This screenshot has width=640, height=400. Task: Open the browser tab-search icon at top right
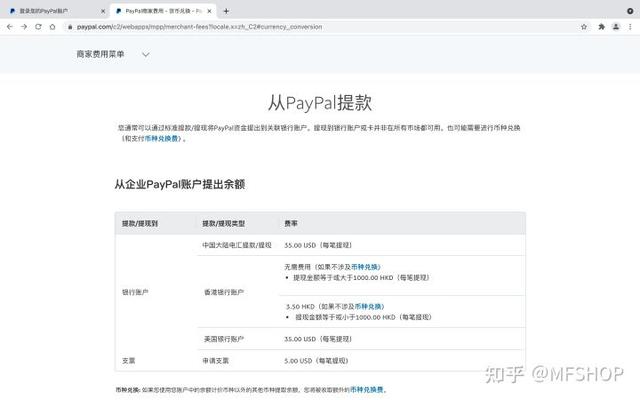click(x=630, y=11)
